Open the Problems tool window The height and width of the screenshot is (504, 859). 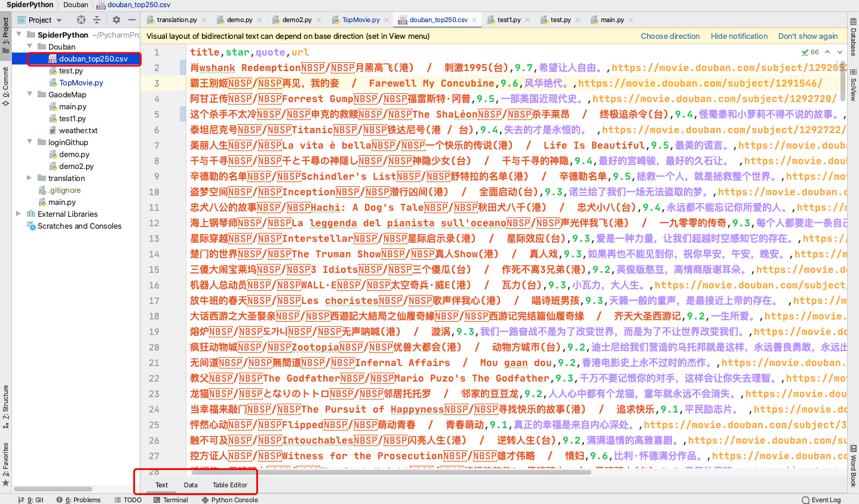pyautogui.click(x=78, y=500)
